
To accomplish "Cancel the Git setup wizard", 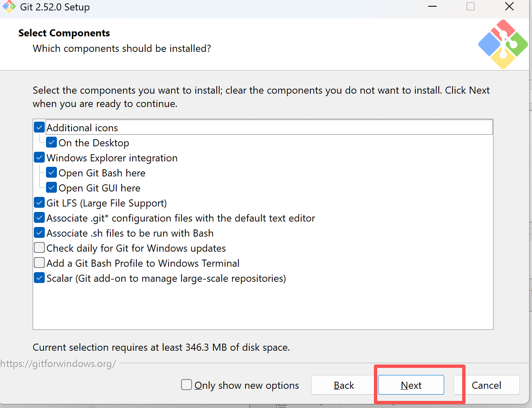I will pos(486,385).
